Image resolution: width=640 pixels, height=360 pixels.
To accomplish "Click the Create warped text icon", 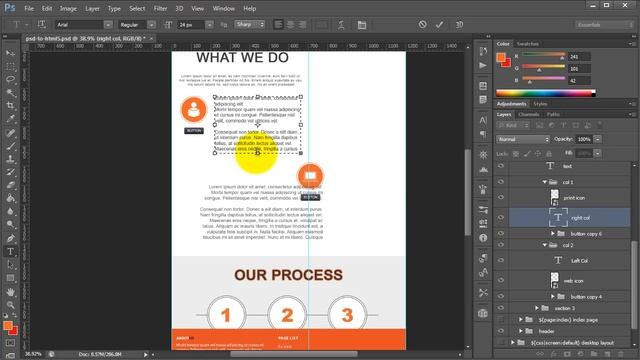I will pyautogui.click(x=341, y=25).
